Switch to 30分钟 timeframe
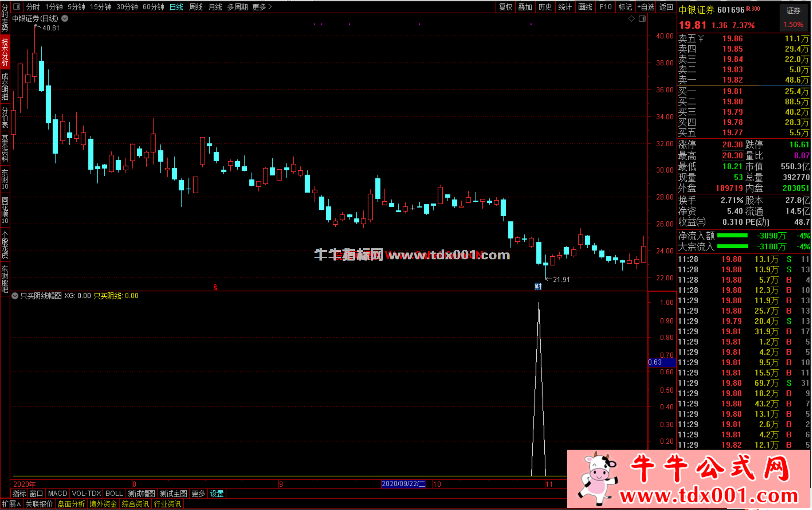Image resolution: width=812 pixels, height=510 pixels. coord(127,7)
